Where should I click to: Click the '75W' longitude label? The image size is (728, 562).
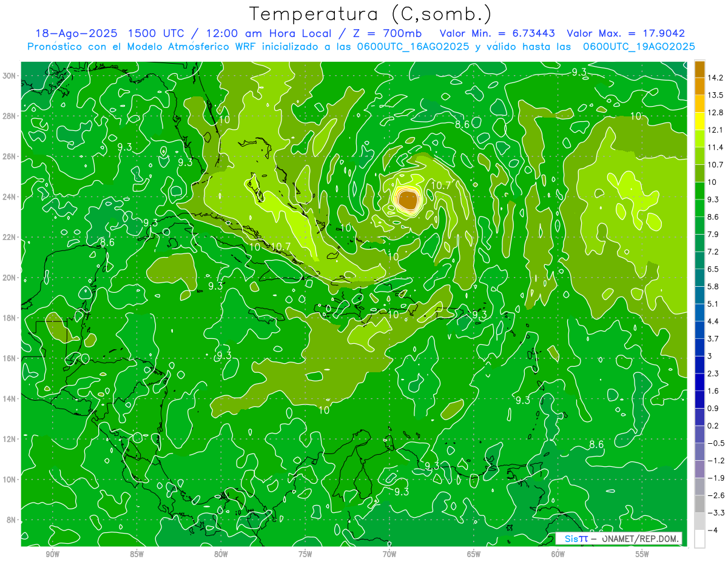coord(306,554)
